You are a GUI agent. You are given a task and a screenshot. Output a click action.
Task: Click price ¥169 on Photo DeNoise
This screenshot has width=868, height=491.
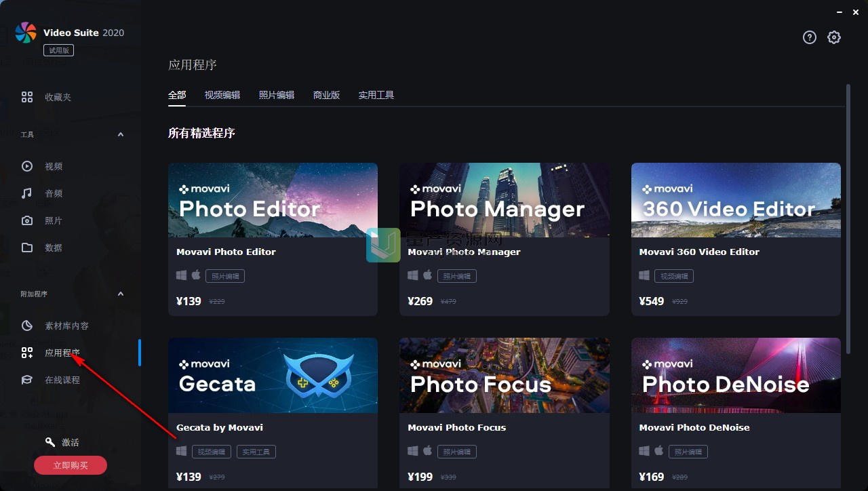[652, 477]
